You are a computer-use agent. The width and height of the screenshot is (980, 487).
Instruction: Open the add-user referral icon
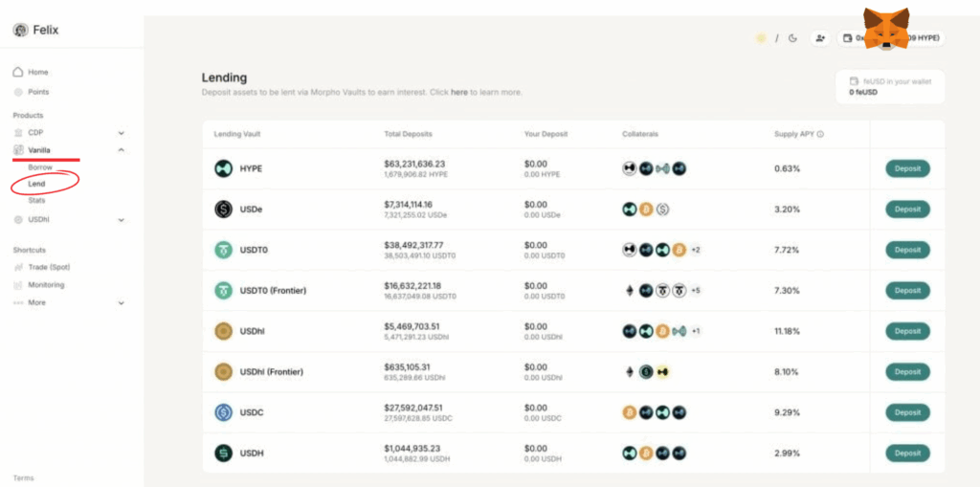tap(820, 38)
